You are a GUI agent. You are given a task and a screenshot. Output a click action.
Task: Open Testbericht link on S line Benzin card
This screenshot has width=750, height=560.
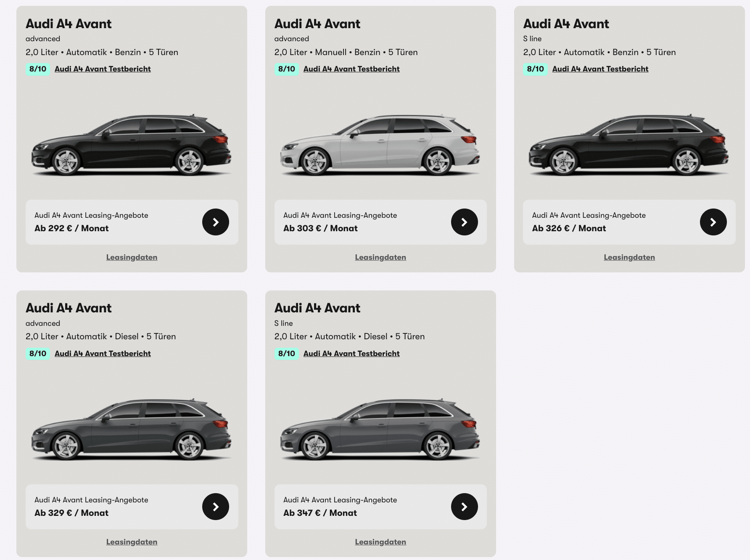(600, 69)
